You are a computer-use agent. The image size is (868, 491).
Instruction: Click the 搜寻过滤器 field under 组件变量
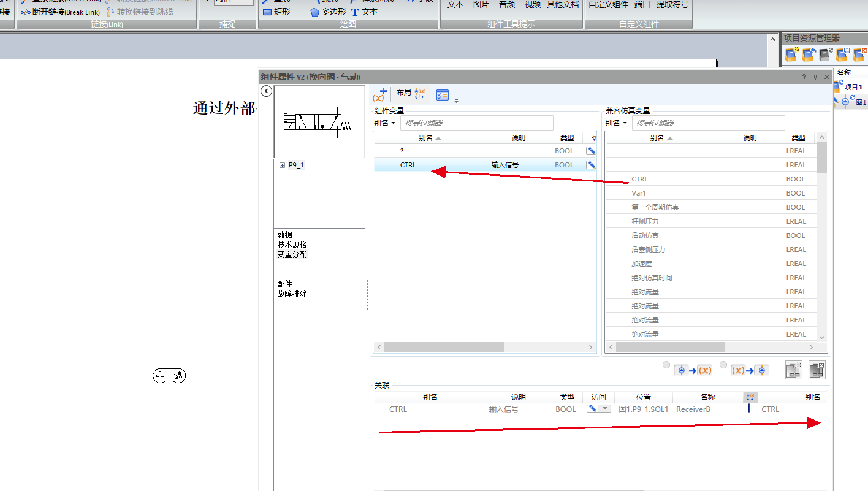click(x=477, y=123)
